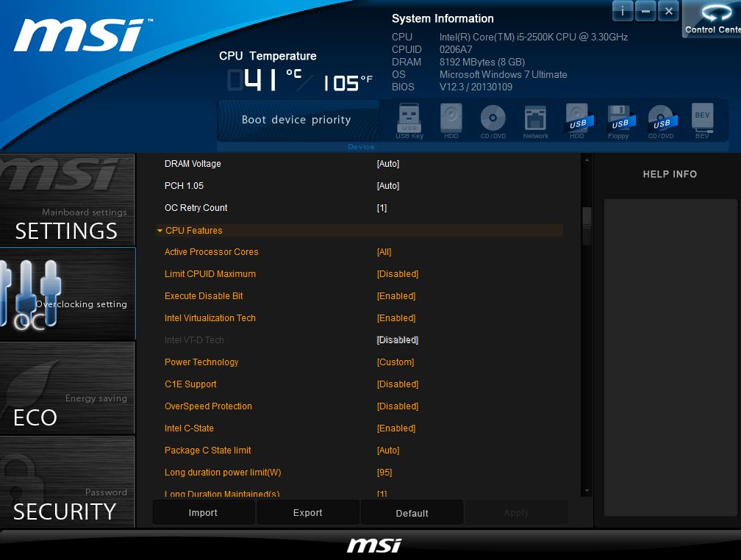Viewport: 741px width, 560px height.
Task: Choose the HDD boot device icon
Action: pyautogui.click(x=451, y=121)
